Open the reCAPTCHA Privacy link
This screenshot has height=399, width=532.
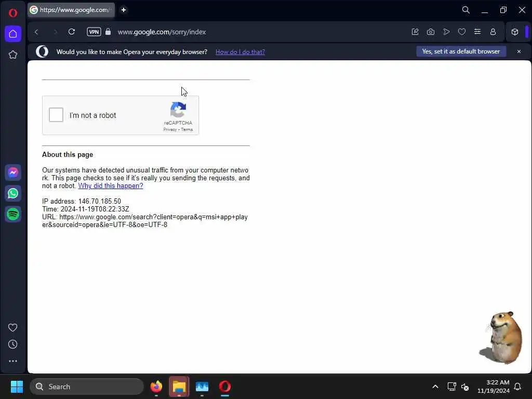click(x=170, y=129)
